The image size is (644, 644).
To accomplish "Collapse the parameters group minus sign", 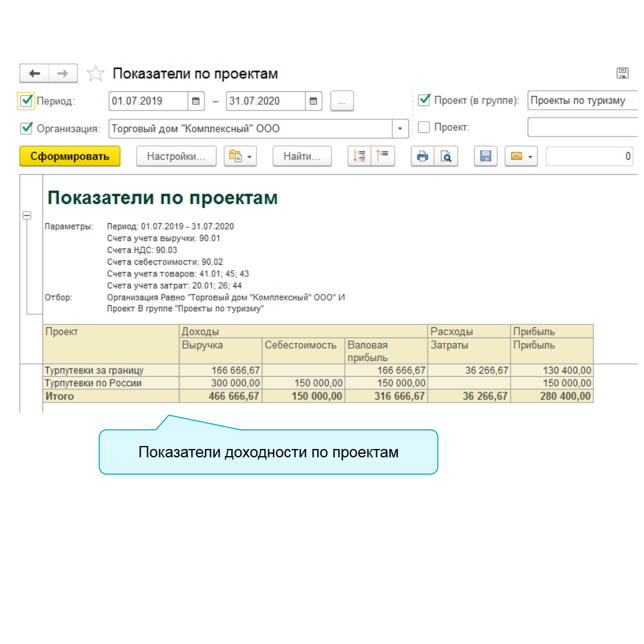I will click(27, 215).
